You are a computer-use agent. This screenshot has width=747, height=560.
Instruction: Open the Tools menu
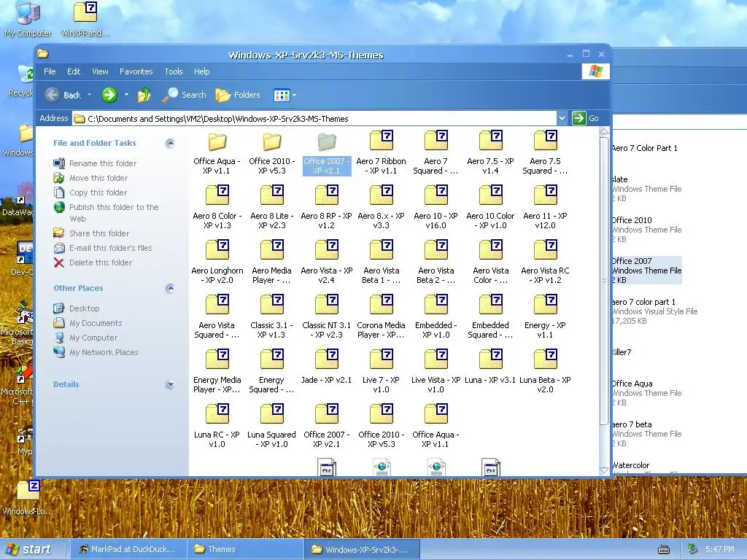[174, 71]
